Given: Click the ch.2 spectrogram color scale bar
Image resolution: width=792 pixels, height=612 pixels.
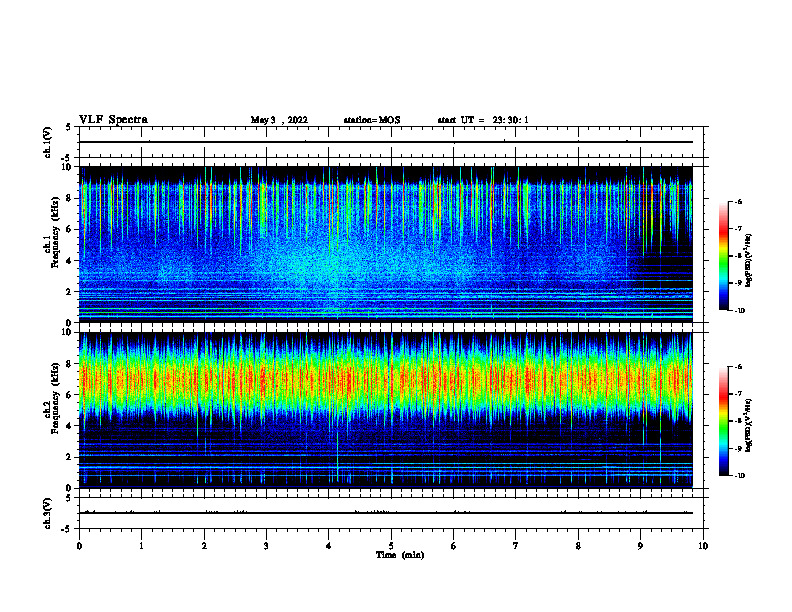Looking at the screenshot, I should 724,421.
